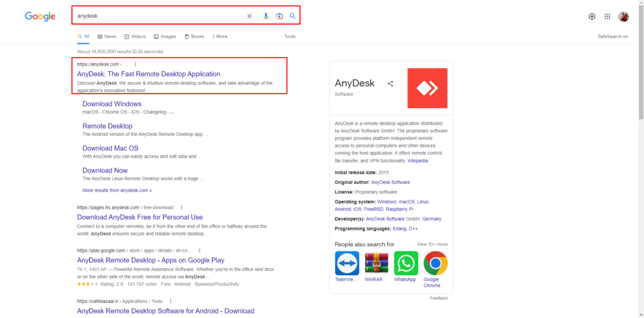Open TeamViewer related search icon
Screen dimensions: 644x318
(347, 263)
